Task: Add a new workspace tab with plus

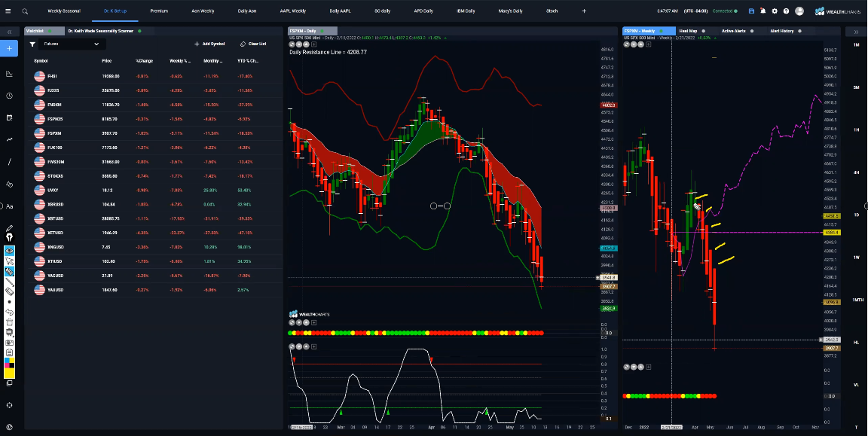Action: 584,11
